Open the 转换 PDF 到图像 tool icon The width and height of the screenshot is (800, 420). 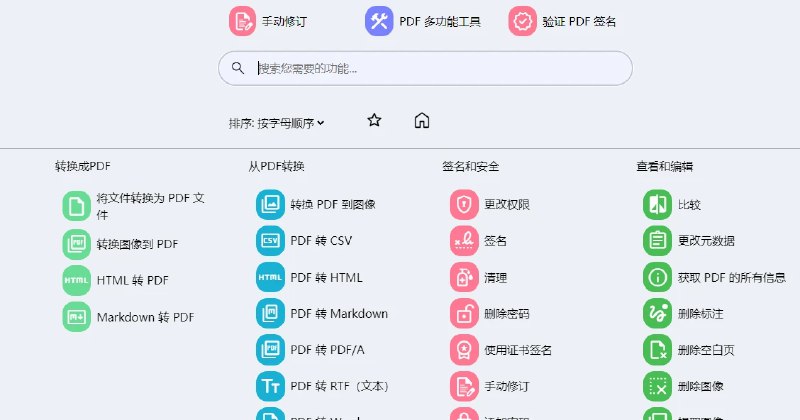[270, 204]
